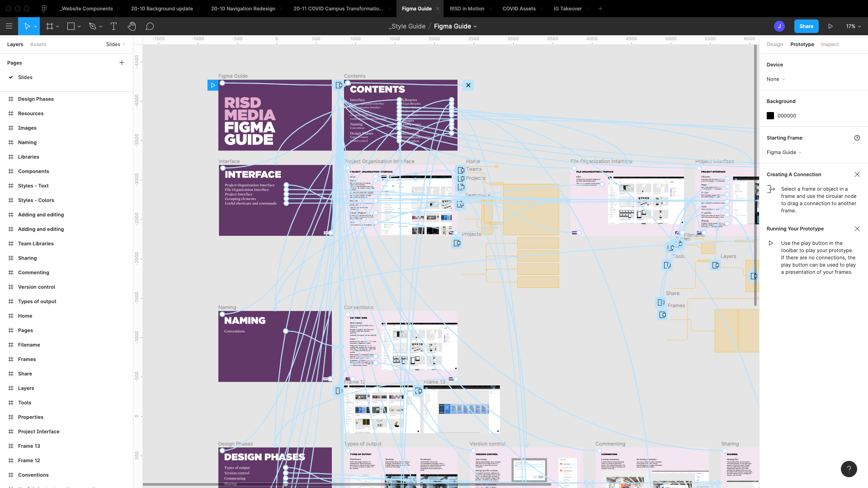Close the Figma Guide file tab
This screenshot has height=488, width=868.
pos(437,9)
